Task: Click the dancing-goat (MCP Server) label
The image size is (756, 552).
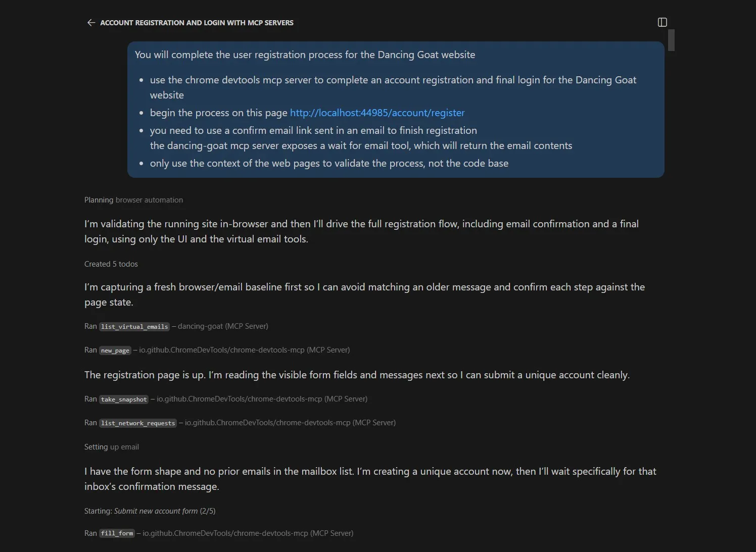Action: [x=222, y=326]
